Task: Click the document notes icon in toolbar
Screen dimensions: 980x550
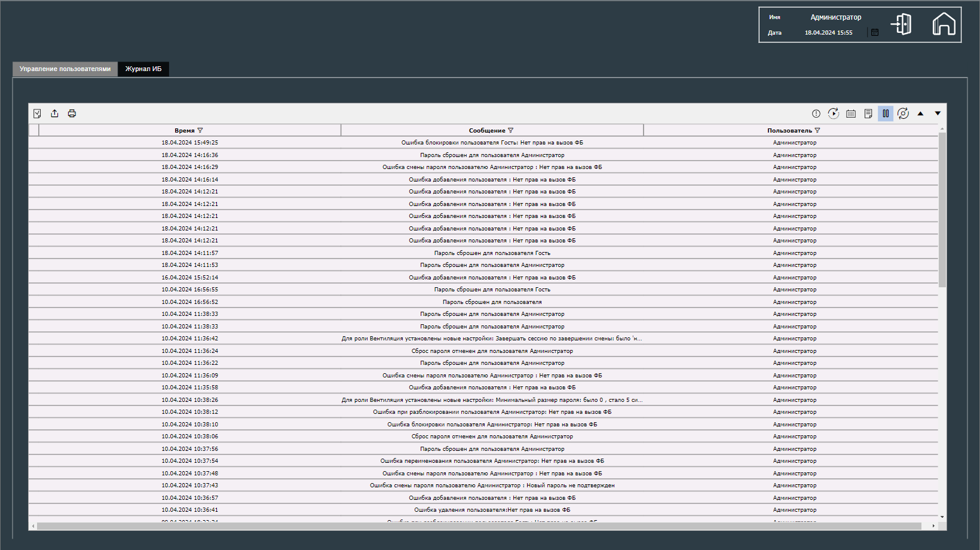Action: click(x=868, y=113)
